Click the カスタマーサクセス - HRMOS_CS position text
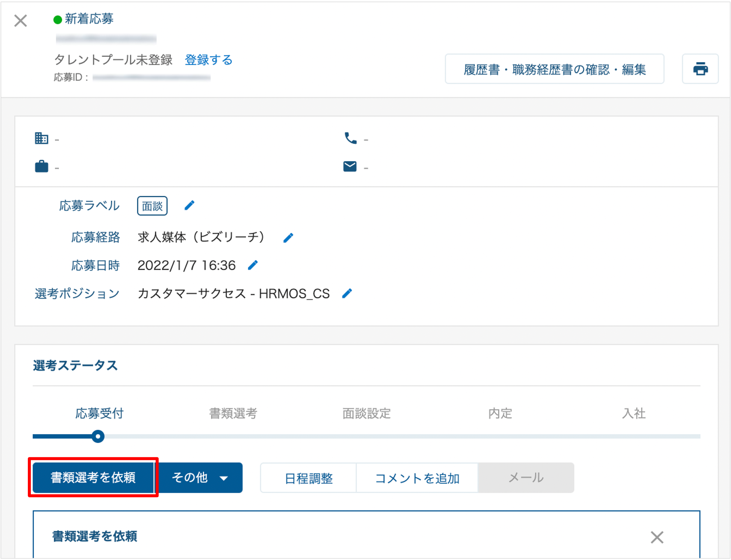The height and width of the screenshot is (560, 731). (233, 294)
